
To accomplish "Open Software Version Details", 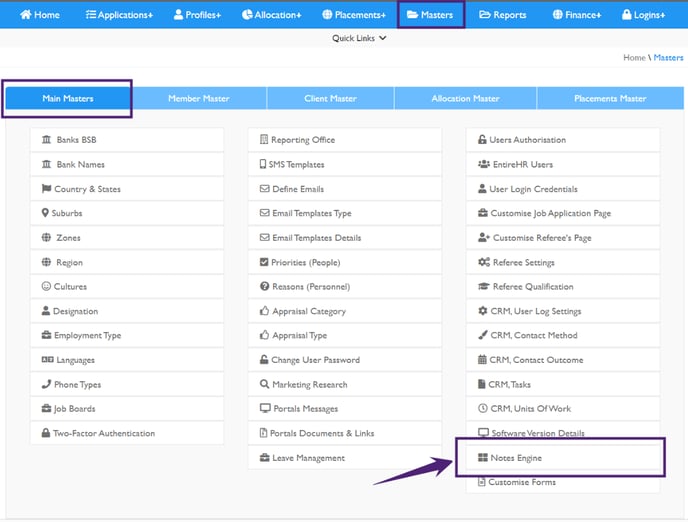I will (563, 433).
